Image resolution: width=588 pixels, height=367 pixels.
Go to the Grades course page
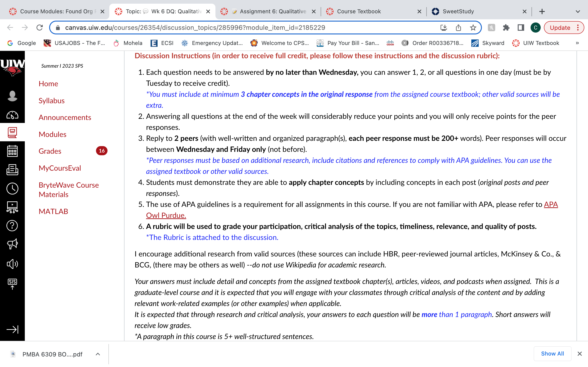click(50, 151)
